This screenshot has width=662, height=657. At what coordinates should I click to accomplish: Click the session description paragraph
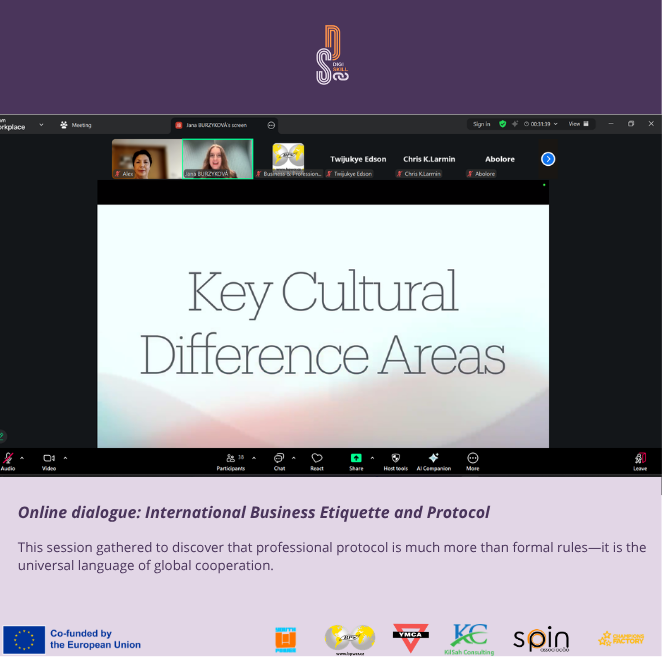[x=332, y=556]
